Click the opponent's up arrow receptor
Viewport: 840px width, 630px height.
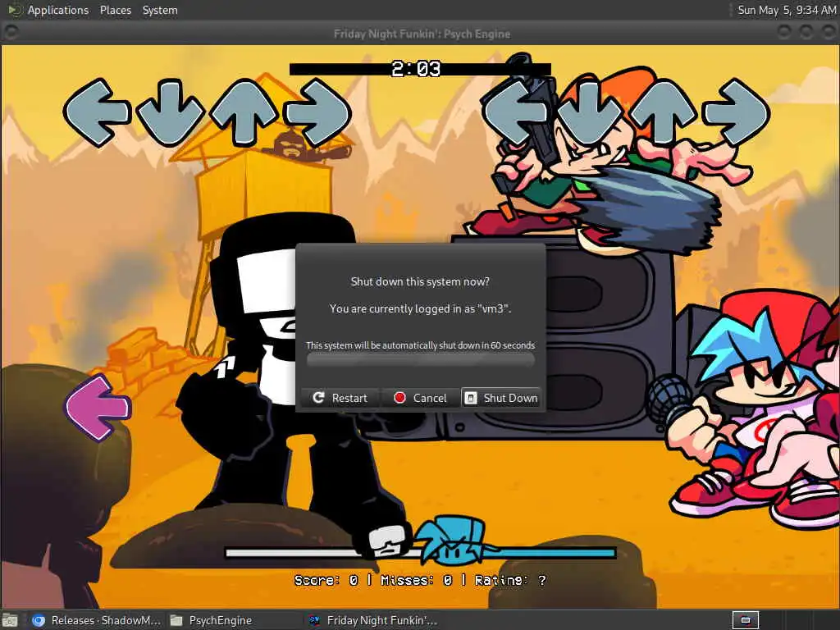point(244,112)
